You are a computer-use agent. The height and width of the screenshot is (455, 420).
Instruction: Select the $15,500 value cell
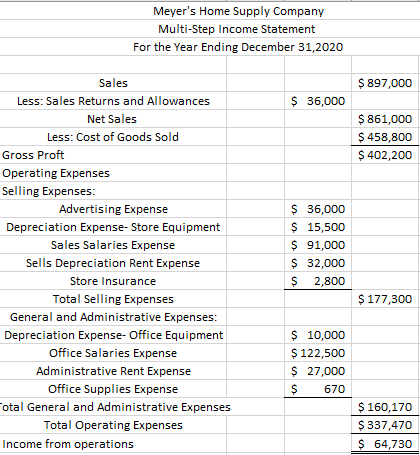[x=318, y=227]
